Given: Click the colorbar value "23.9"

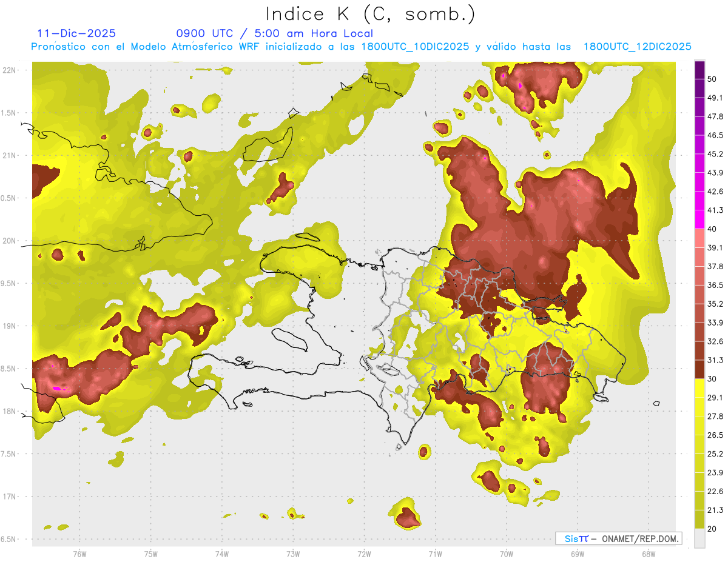Looking at the screenshot, I should pyautogui.click(x=716, y=473).
